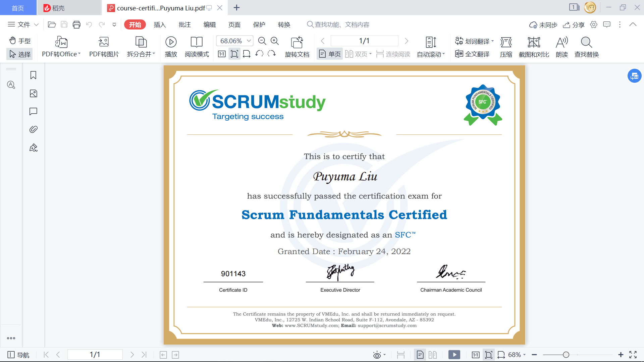
Task: Enter reading mode (阅读模式)
Action: pos(197,47)
